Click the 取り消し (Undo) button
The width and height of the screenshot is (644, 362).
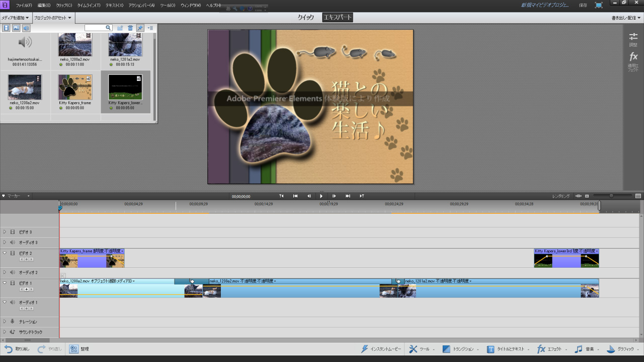tap(17, 349)
